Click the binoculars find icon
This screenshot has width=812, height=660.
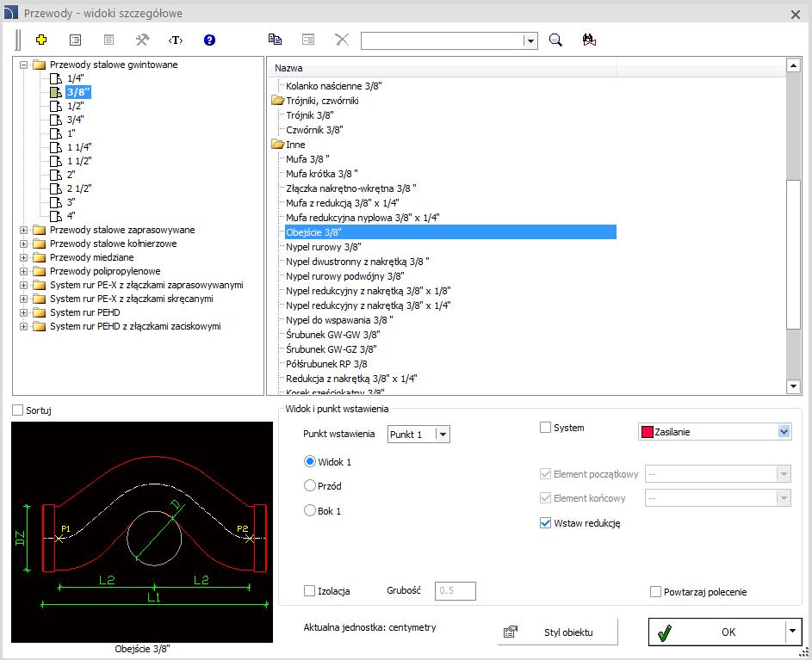tap(589, 40)
